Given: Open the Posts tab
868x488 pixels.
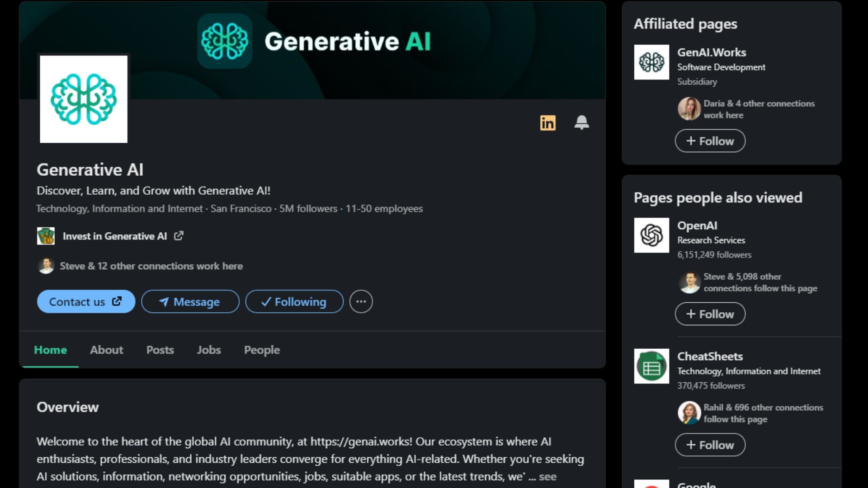Looking at the screenshot, I should pyautogui.click(x=160, y=350).
